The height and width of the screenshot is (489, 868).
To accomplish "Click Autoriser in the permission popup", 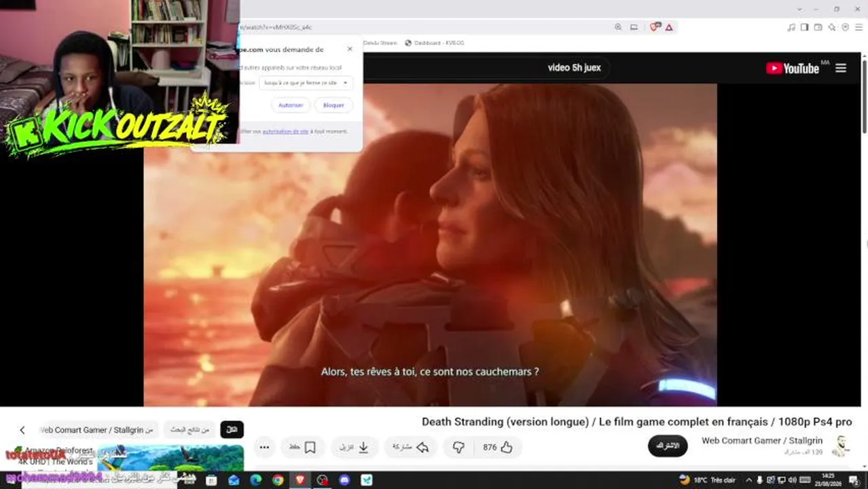I will pos(291,105).
